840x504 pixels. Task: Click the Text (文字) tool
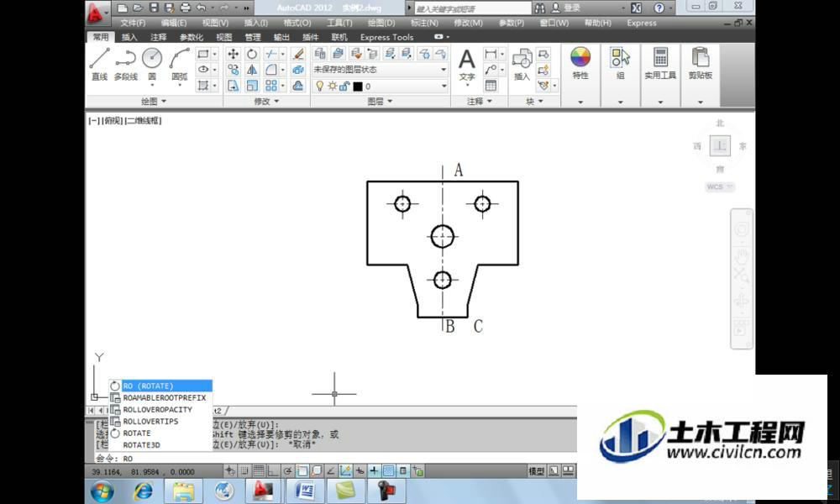466,65
